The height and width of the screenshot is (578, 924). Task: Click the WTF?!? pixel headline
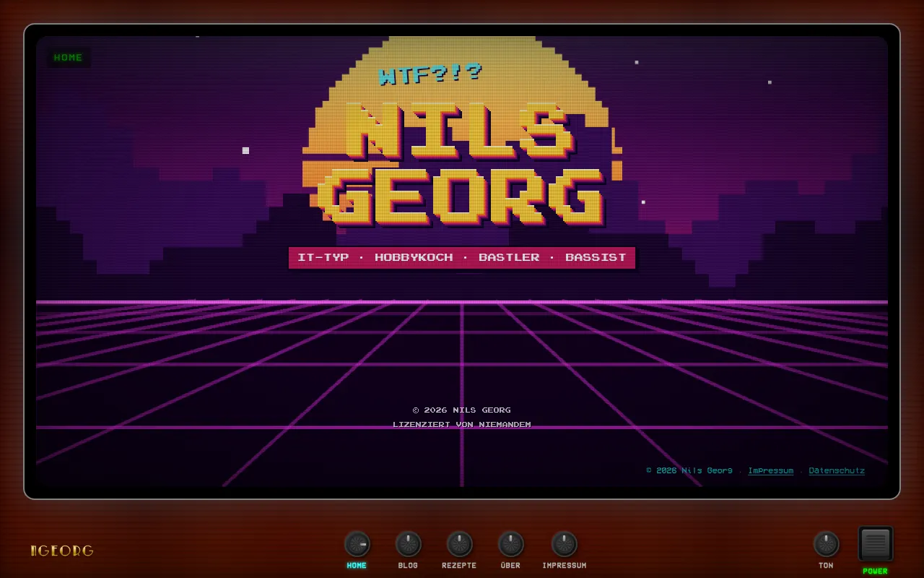[430, 74]
